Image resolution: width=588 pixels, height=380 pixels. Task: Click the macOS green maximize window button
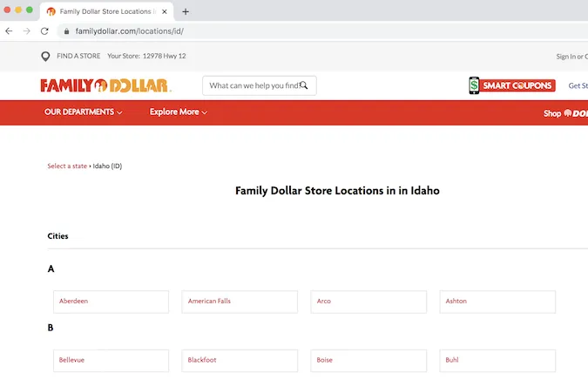(x=30, y=10)
